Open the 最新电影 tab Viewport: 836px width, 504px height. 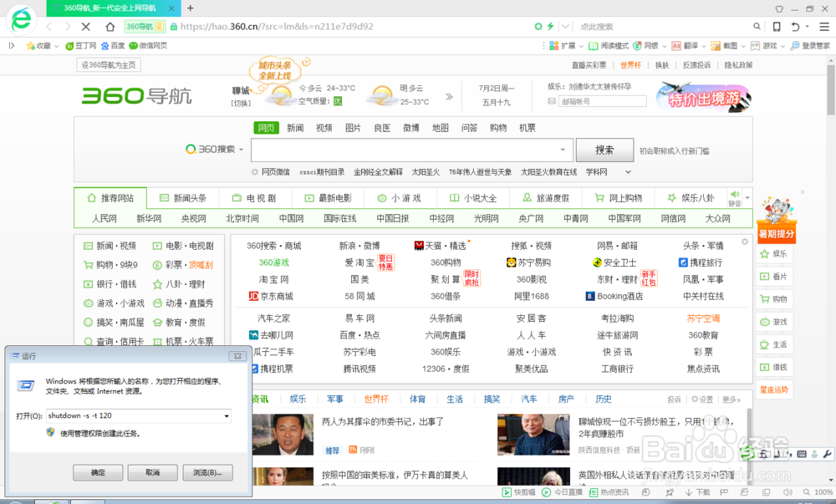click(x=328, y=198)
